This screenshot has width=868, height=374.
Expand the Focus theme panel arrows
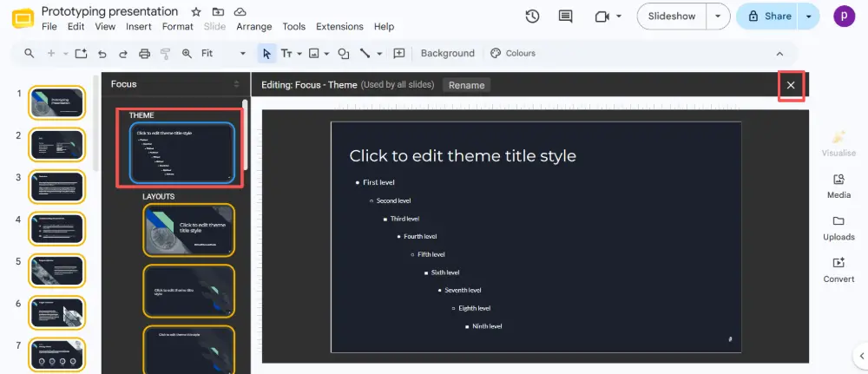[236, 84]
